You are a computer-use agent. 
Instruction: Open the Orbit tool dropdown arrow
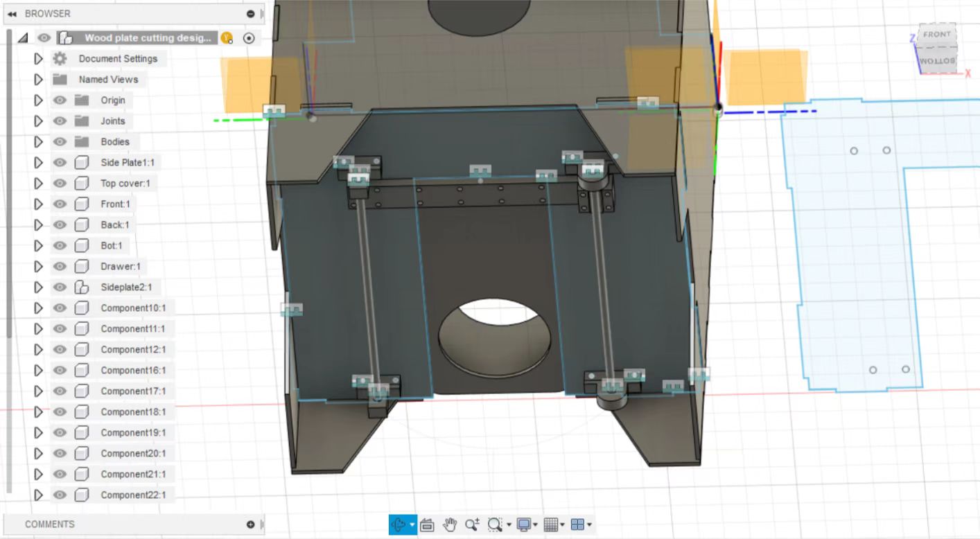pyautogui.click(x=412, y=525)
